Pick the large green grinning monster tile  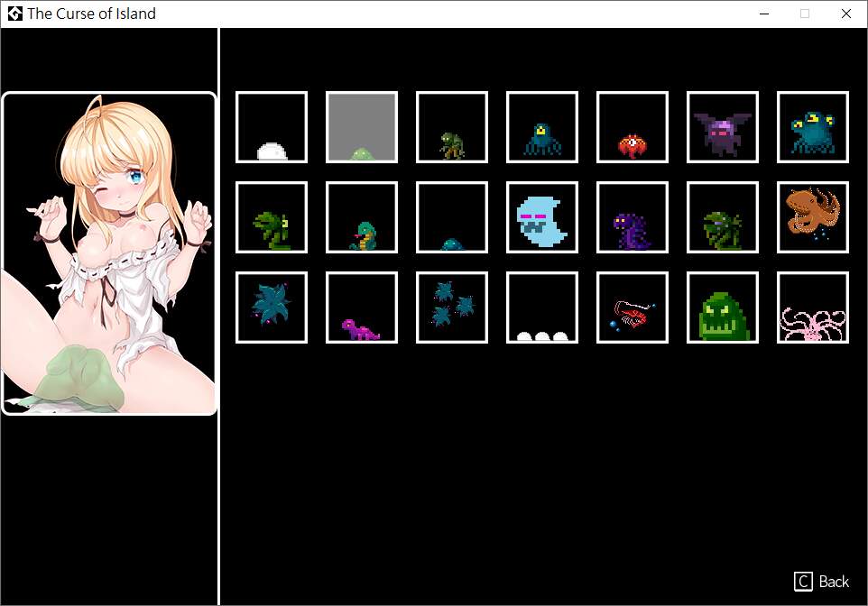723,308
